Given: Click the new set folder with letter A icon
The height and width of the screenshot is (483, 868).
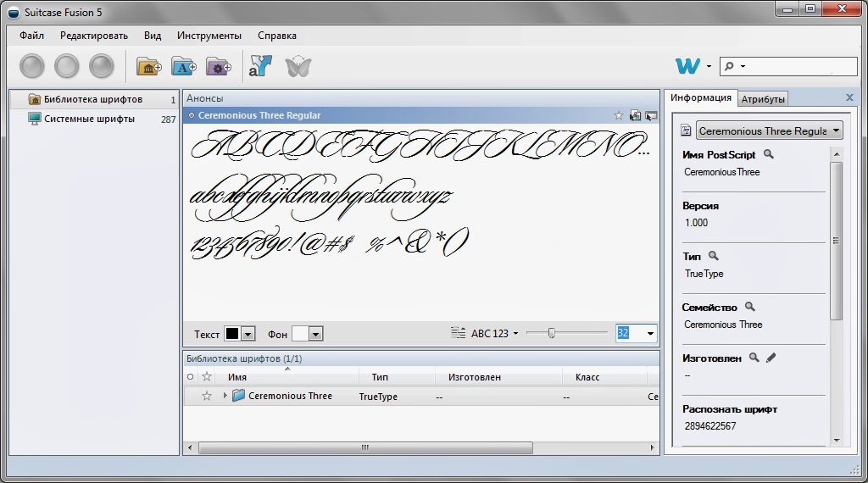Looking at the screenshot, I should click(x=184, y=67).
